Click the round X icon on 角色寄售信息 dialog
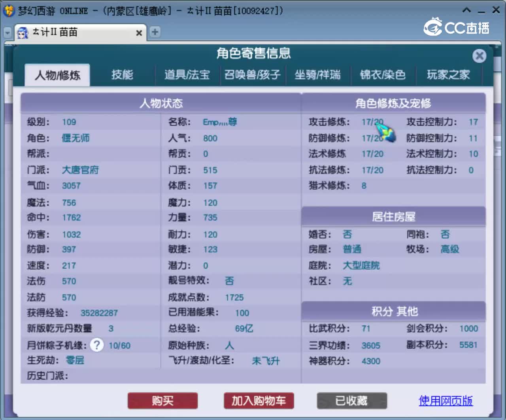 coord(480,56)
